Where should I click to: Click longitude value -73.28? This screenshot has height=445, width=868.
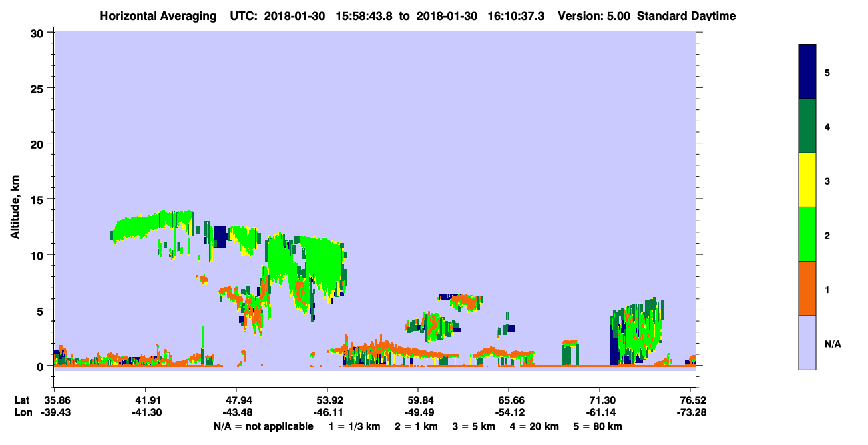tap(692, 412)
